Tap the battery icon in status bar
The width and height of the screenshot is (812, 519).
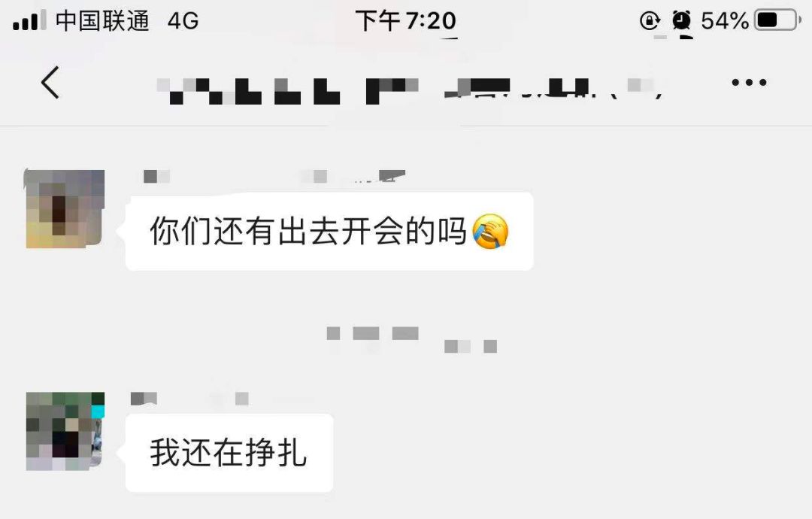[x=778, y=20]
